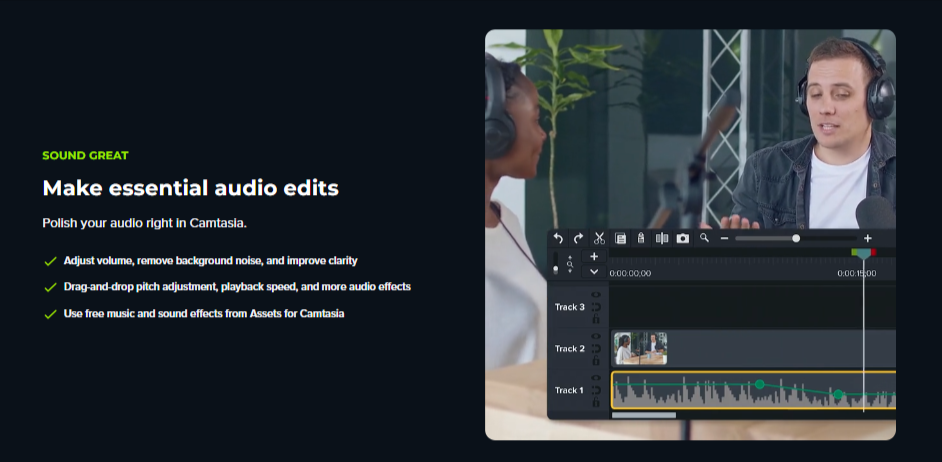Toggle magnetic snapping on Track 1
The width and height of the screenshot is (942, 462).
(x=596, y=390)
